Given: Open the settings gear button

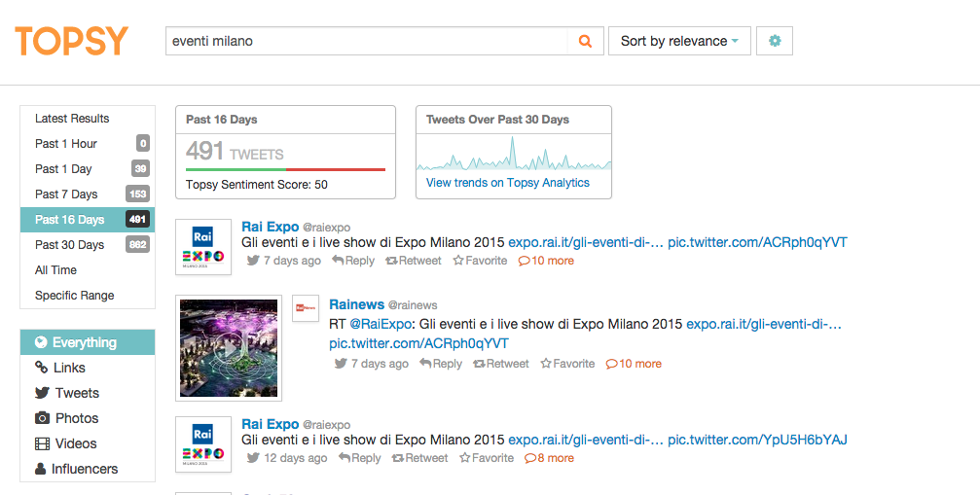Looking at the screenshot, I should pos(775,41).
